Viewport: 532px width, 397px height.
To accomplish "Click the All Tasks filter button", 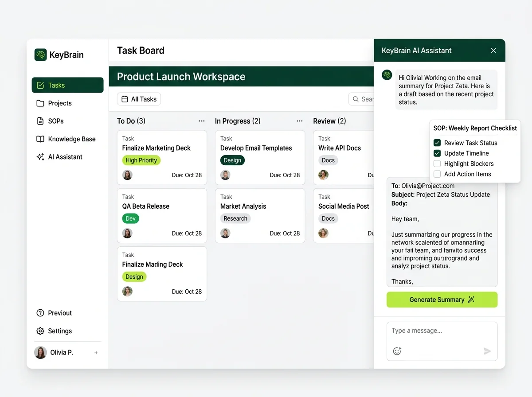I will [139, 99].
